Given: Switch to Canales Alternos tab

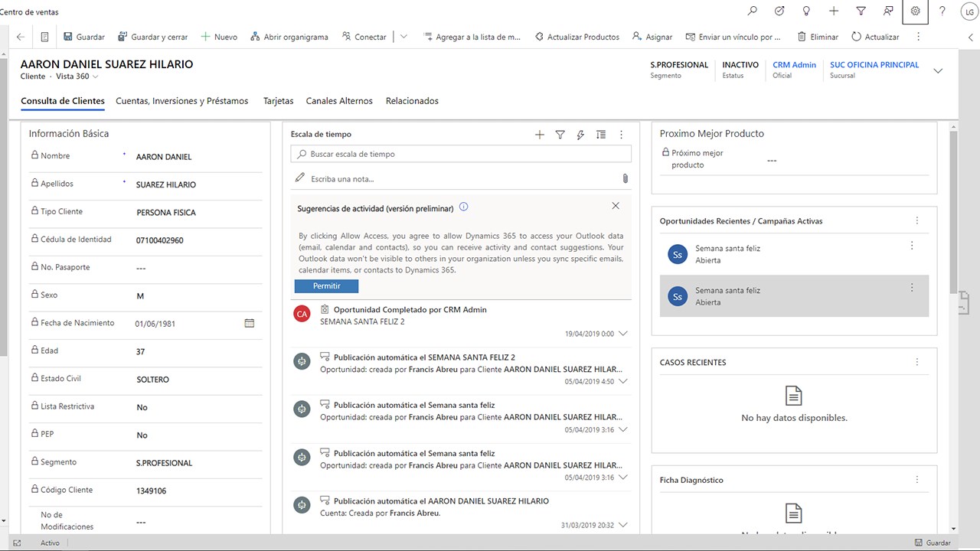Looking at the screenshot, I should point(339,101).
